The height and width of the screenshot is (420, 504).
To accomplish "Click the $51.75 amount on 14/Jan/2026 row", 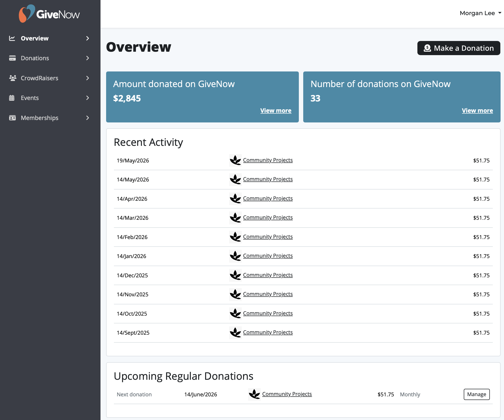I will (x=481, y=256).
